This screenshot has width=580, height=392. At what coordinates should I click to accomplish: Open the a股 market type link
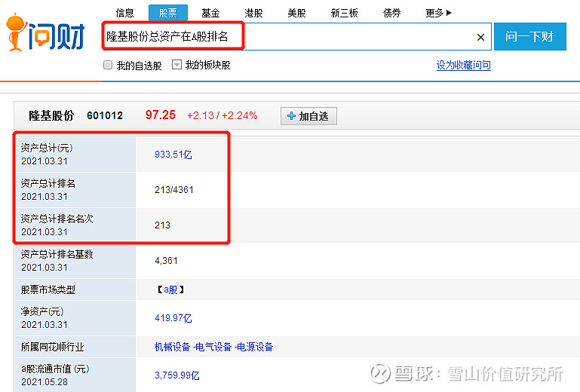170,289
